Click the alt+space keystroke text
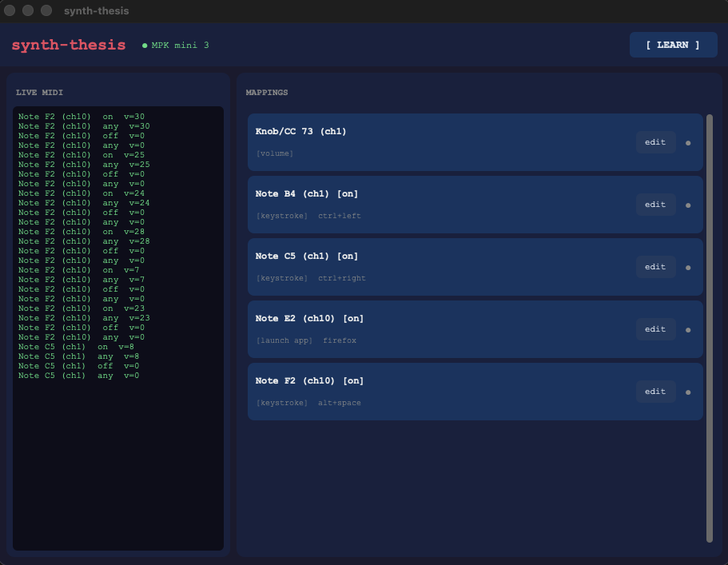The width and height of the screenshot is (728, 565). 340,403
